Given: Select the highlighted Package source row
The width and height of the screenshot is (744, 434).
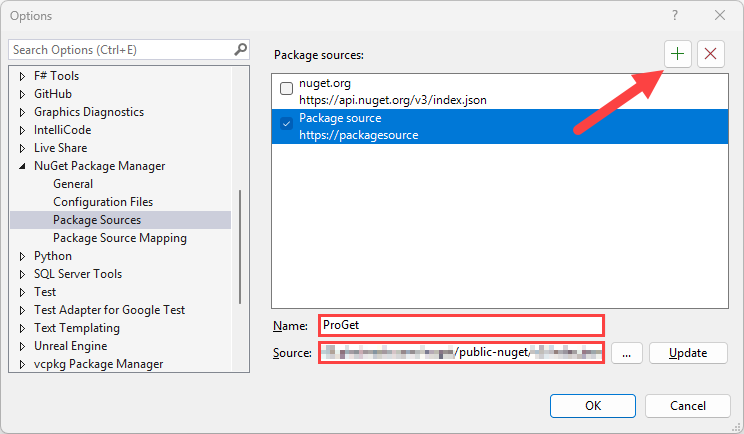Looking at the screenshot, I should pyautogui.click(x=500, y=127).
